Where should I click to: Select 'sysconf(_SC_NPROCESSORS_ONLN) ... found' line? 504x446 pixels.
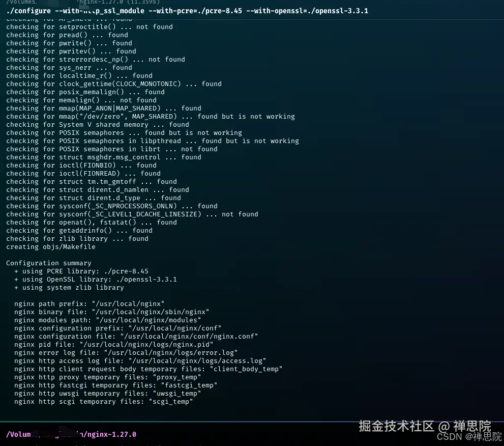(x=111, y=206)
